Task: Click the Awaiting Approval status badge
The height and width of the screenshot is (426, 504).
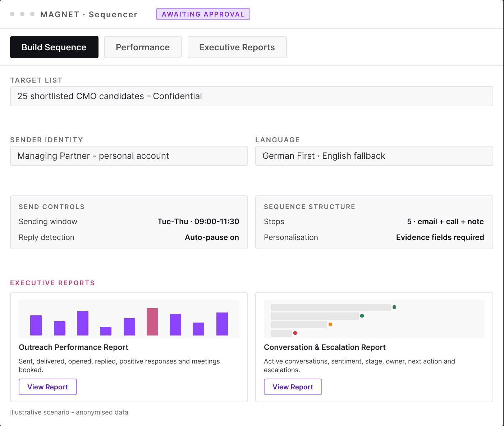Action: (x=203, y=14)
